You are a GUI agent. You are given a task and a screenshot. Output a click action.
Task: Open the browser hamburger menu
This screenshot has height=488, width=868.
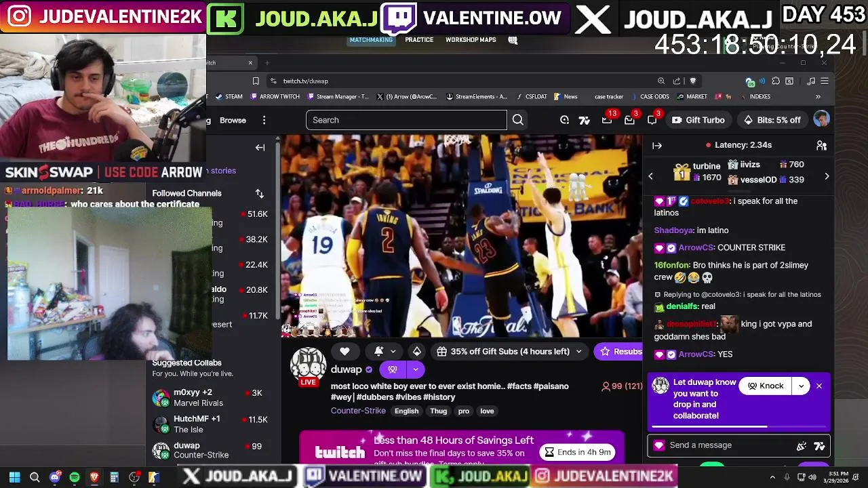tap(825, 81)
